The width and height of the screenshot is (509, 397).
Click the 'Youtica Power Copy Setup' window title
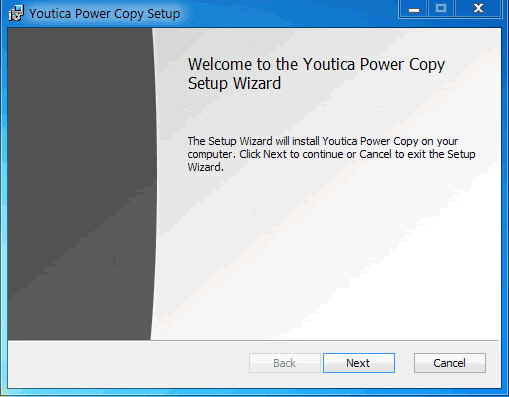point(104,14)
